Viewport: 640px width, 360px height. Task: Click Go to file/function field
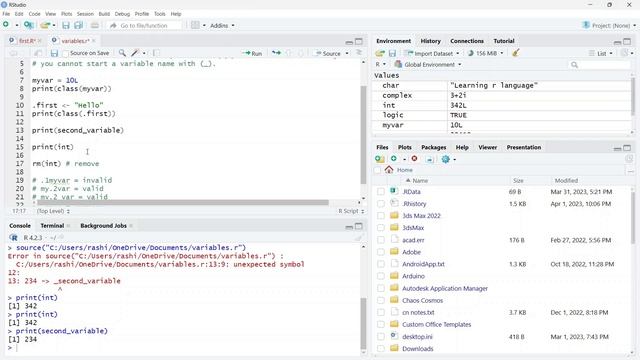[x=145, y=25]
